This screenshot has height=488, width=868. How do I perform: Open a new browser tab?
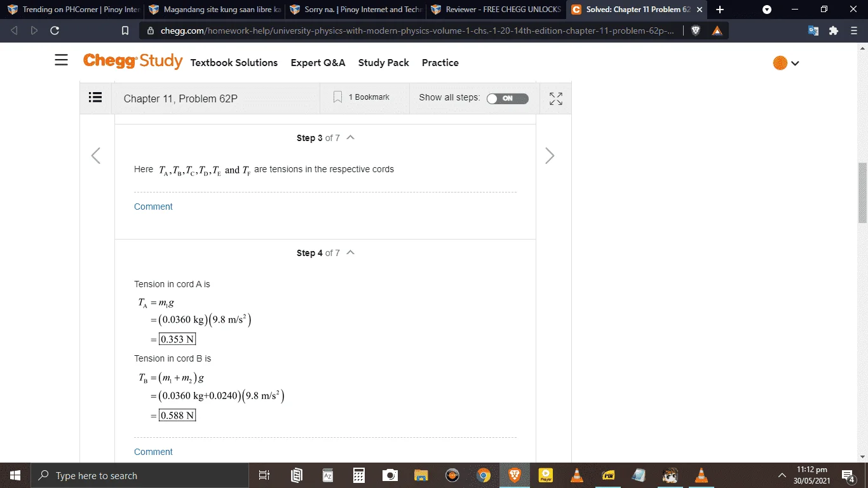coord(719,10)
